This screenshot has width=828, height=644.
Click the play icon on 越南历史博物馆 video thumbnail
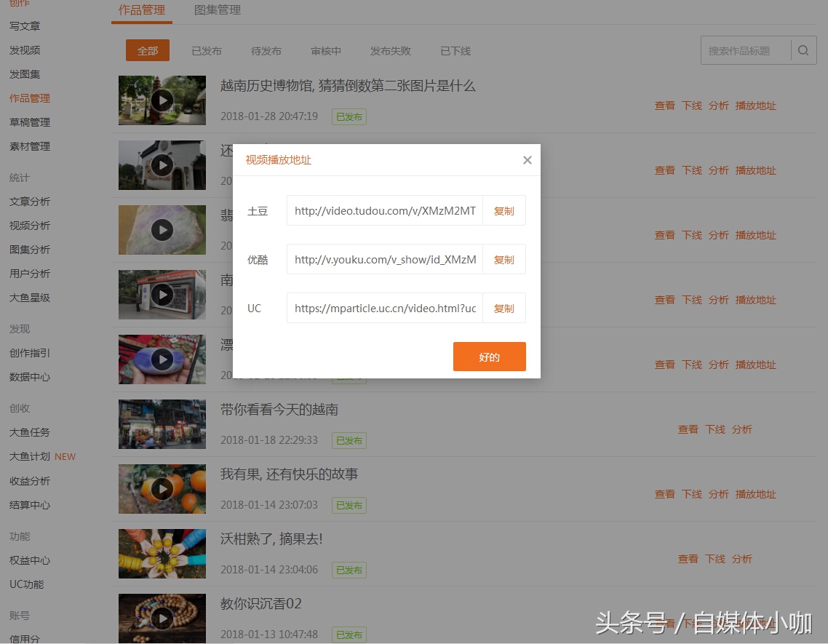coord(162,100)
